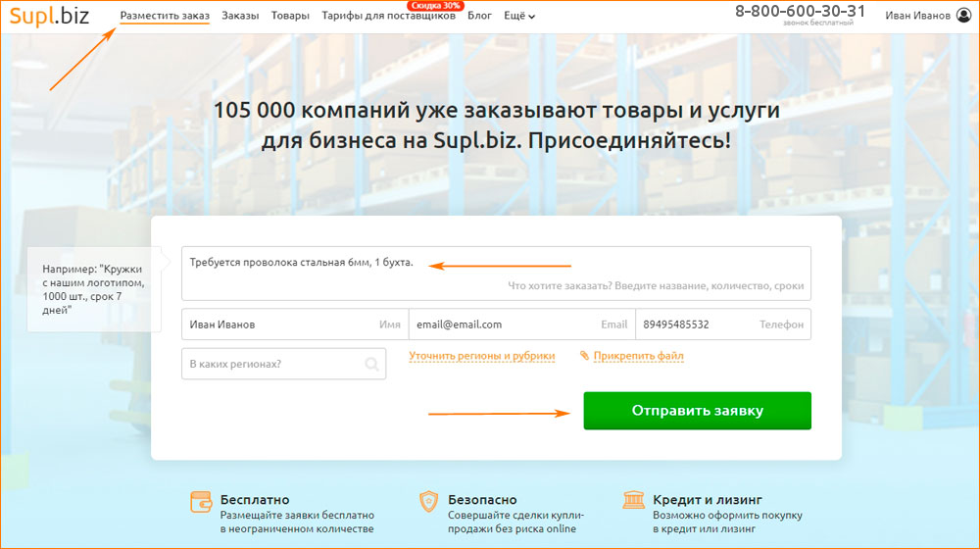Viewport: 980px width, 549px height.
Task: Click the bank icon next to Кредит и лизинг
Action: (634, 500)
